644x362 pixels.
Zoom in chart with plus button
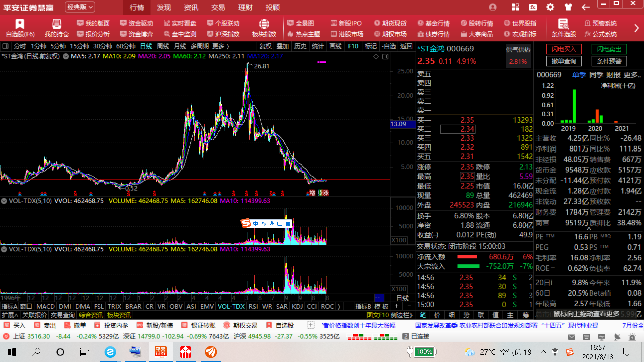coord(397,306)
